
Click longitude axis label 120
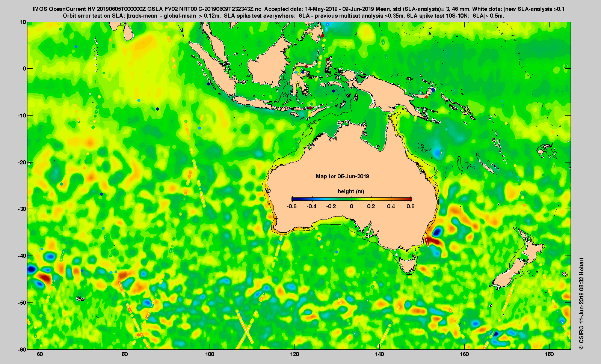pyautogui.click(x=294, y=354)
